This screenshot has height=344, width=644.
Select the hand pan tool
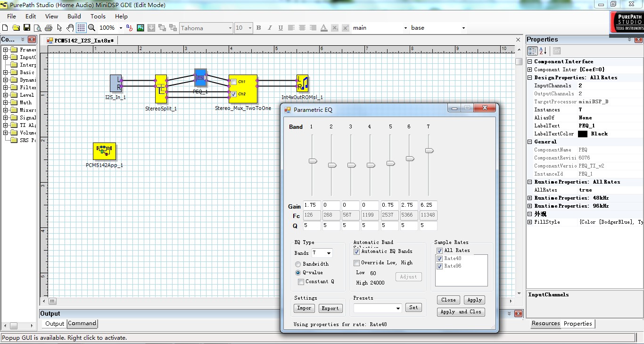pyautogui.click(x=70, y=28)
